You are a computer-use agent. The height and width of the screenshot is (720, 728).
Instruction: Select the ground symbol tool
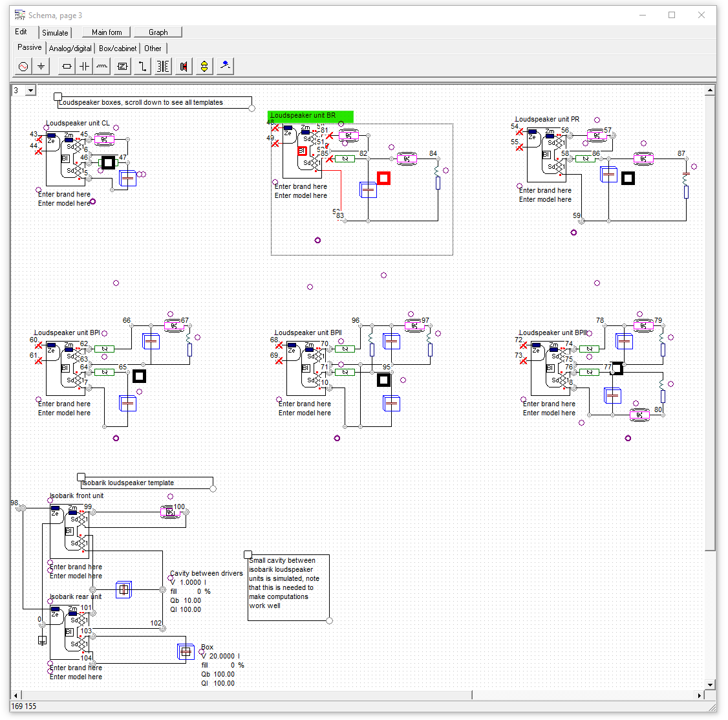tap(41, 65)
